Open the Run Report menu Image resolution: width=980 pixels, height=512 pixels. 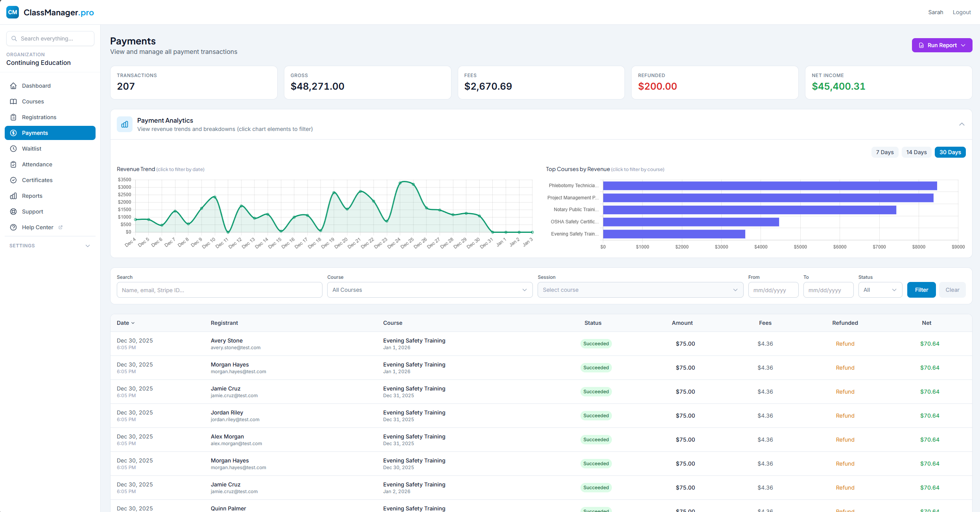942,45
